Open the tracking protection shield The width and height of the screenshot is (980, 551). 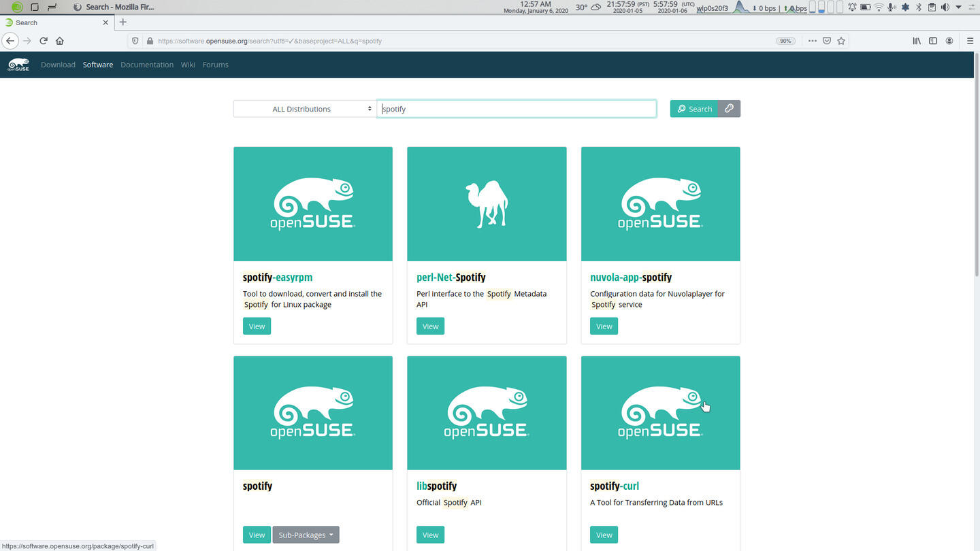[x=135, y=41]
